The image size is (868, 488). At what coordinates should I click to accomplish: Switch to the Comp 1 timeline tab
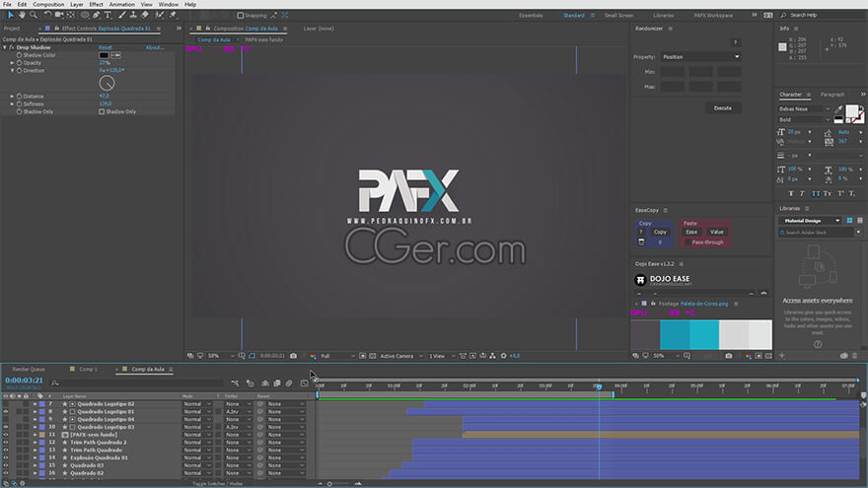click(x=88, y=369)
